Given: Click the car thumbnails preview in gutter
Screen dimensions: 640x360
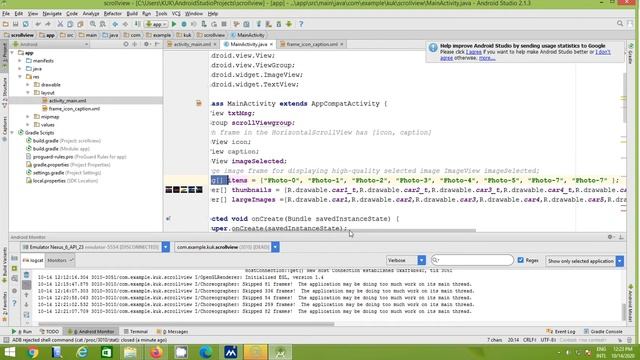Looking at the screenshot, I should click(184, 190).
